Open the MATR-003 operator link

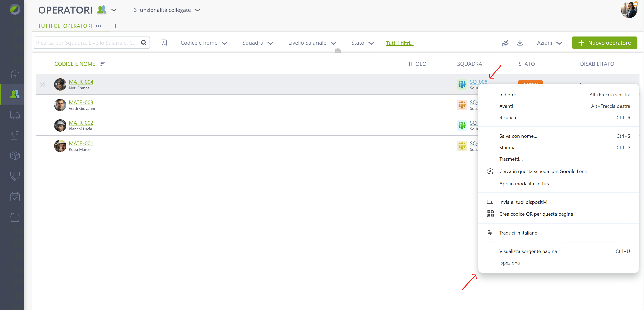[81, 102]
